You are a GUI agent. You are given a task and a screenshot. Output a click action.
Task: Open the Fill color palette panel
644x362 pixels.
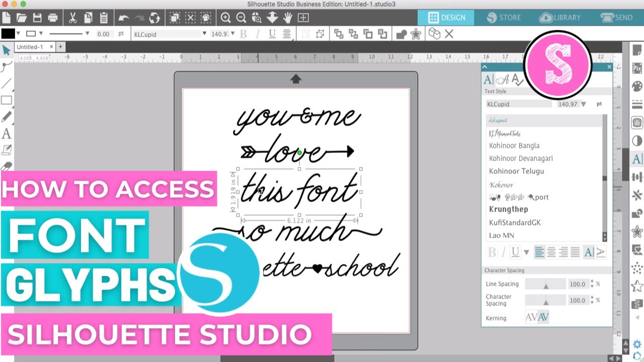[637, 86]
